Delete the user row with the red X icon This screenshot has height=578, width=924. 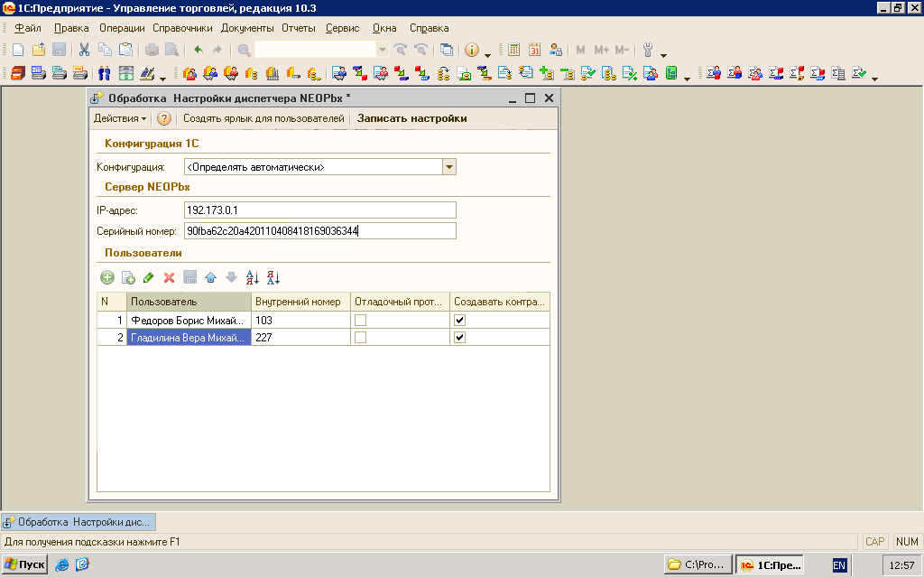[x=169, y=277]
